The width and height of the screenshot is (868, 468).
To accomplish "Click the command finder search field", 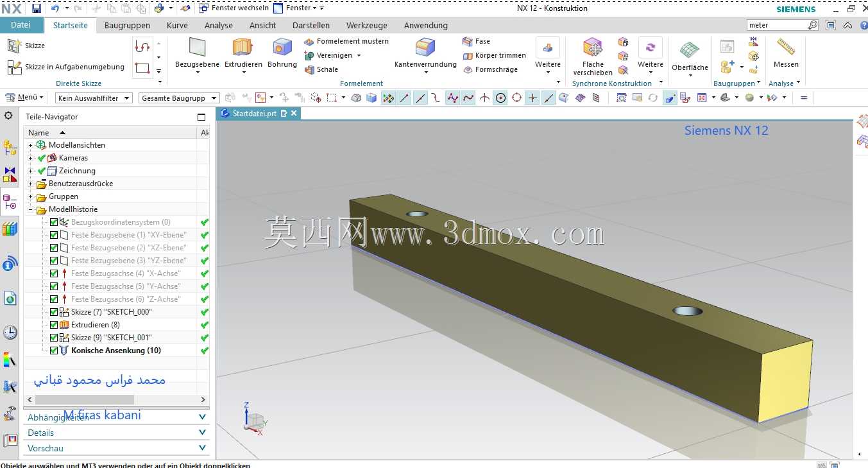I will tap(777, 25).
